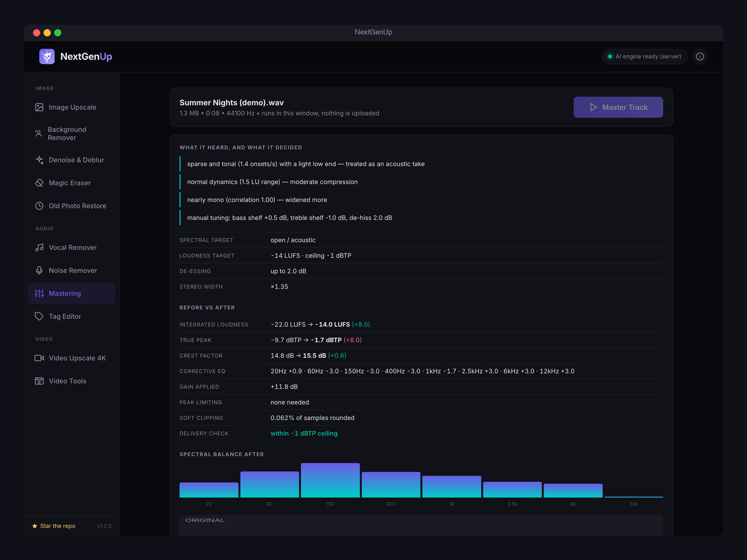747x560 pixels.
Task: Open the Image Upscale menu label
Action: point(72,107)
